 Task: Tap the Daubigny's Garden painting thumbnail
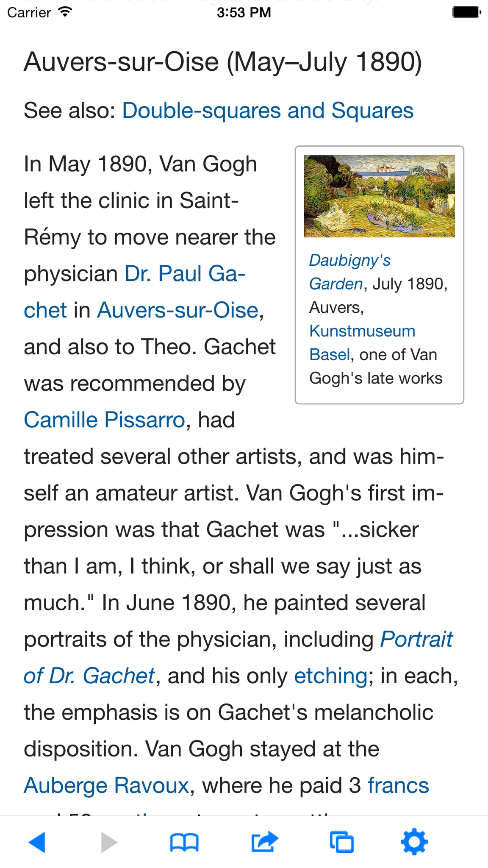tap(380, 196)
